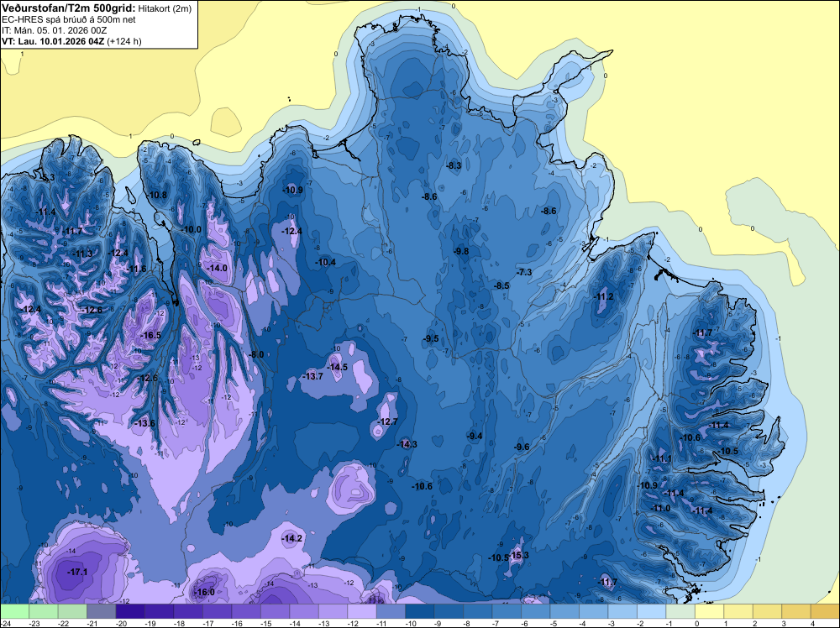Select the -9.8 temperature label

460,251
